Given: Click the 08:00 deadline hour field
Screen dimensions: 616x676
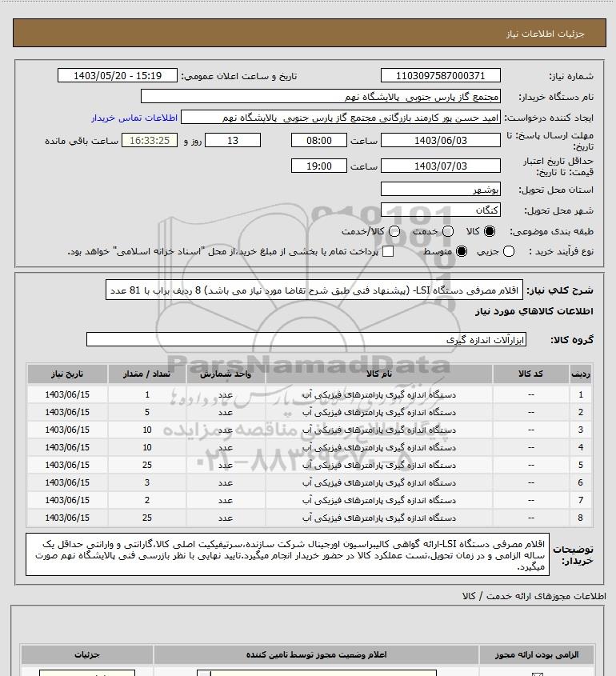Looking at the screenshot, I should [x=319, y=141].
